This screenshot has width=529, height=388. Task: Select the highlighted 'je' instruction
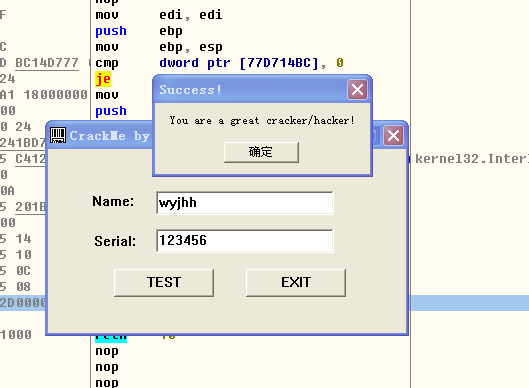103,79
